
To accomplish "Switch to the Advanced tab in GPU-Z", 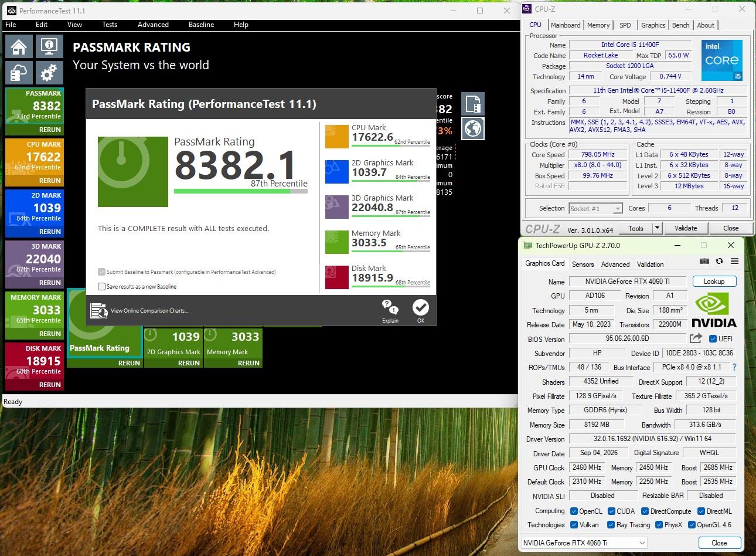I will [615, 265].
